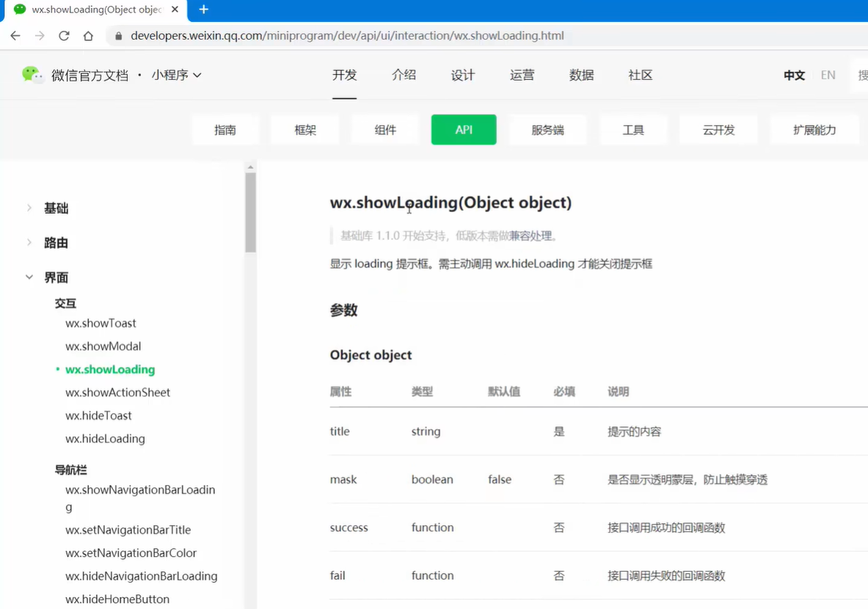Open wx.hideToast in the sidebar

[98, 416]
